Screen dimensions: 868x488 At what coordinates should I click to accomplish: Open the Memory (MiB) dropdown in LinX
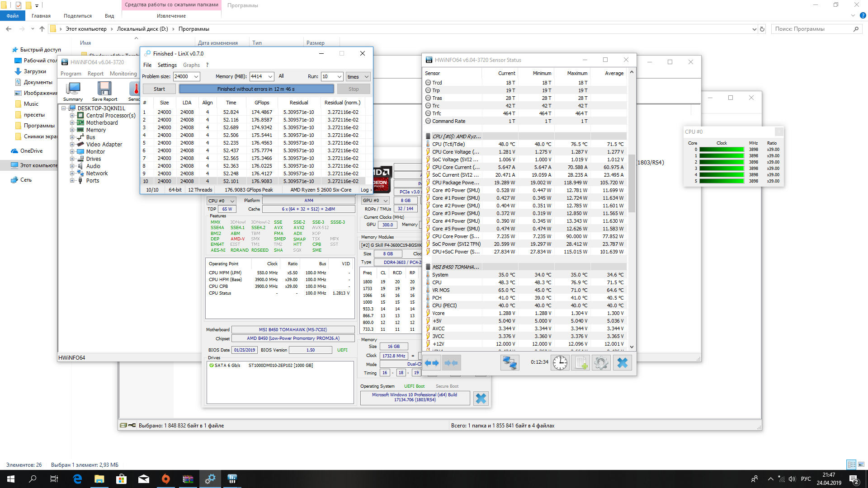pyautogui.click(x=270, y=77)
